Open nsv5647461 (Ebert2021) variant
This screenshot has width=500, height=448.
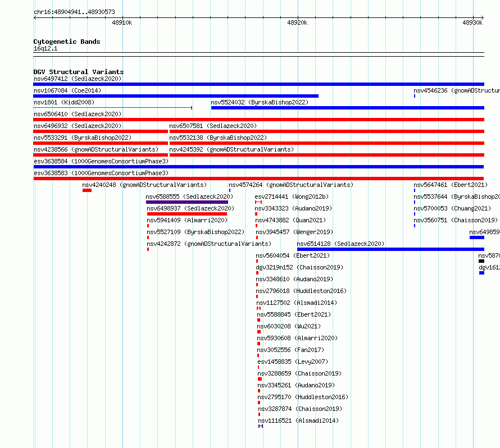click(451, 185)
